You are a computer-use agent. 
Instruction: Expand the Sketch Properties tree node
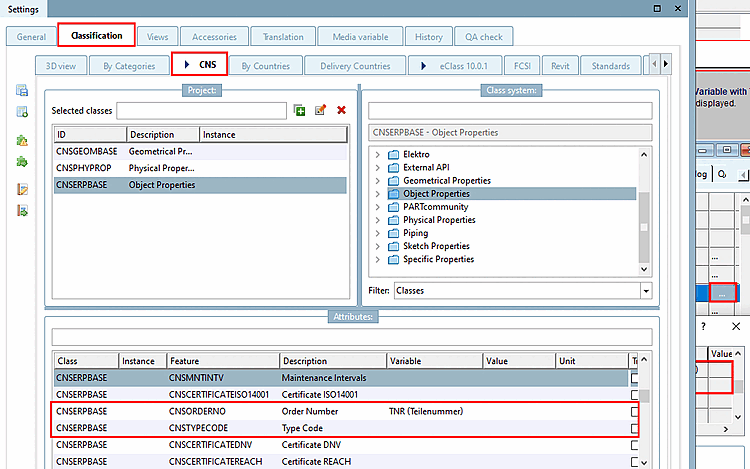(x=377, y=246)
